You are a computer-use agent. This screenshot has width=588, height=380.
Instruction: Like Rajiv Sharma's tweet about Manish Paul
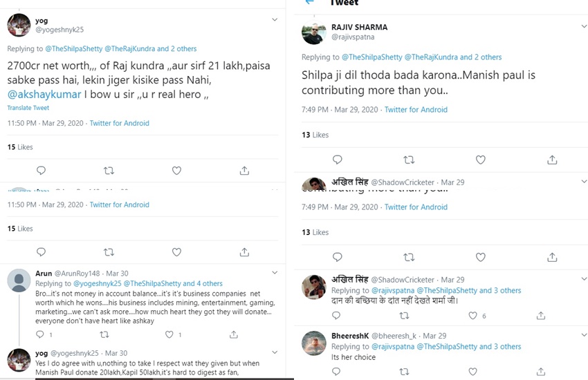click(481, 160)
